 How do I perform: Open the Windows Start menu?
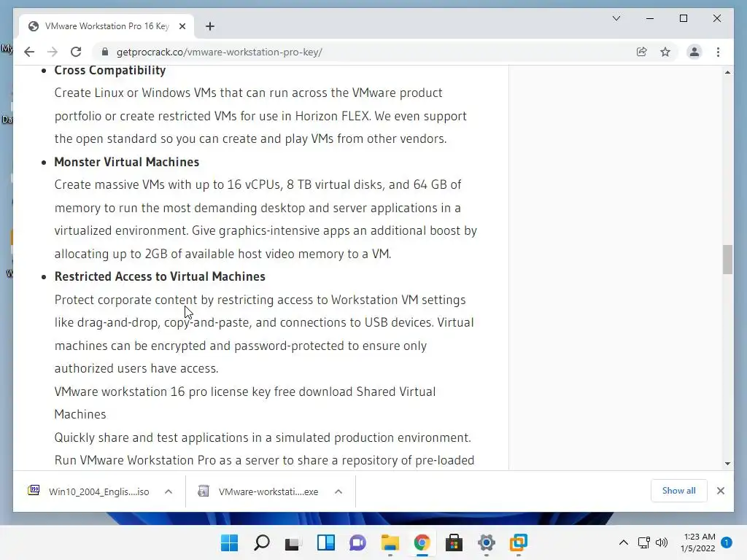tap(229, 542)
